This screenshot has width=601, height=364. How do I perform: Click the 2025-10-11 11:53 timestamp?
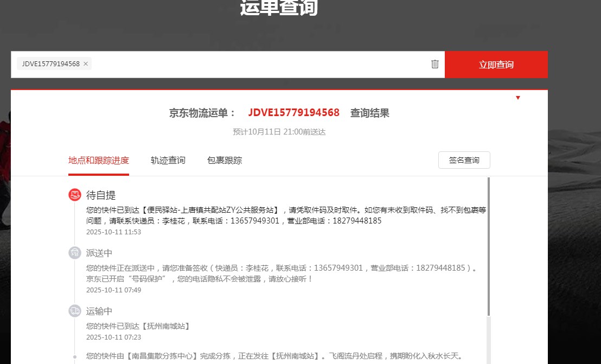point(113,232)
